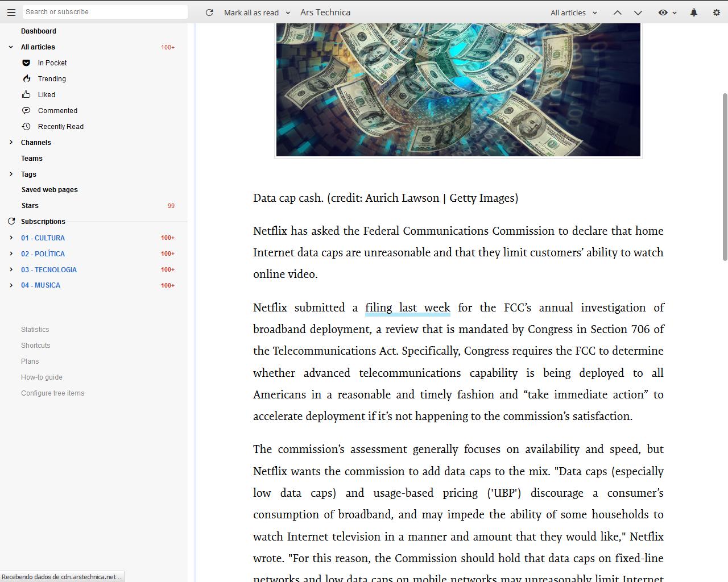Open the How-to guide link
This screenshot has width=728, height=582.
pyautogui.click(x=42, y=377)
